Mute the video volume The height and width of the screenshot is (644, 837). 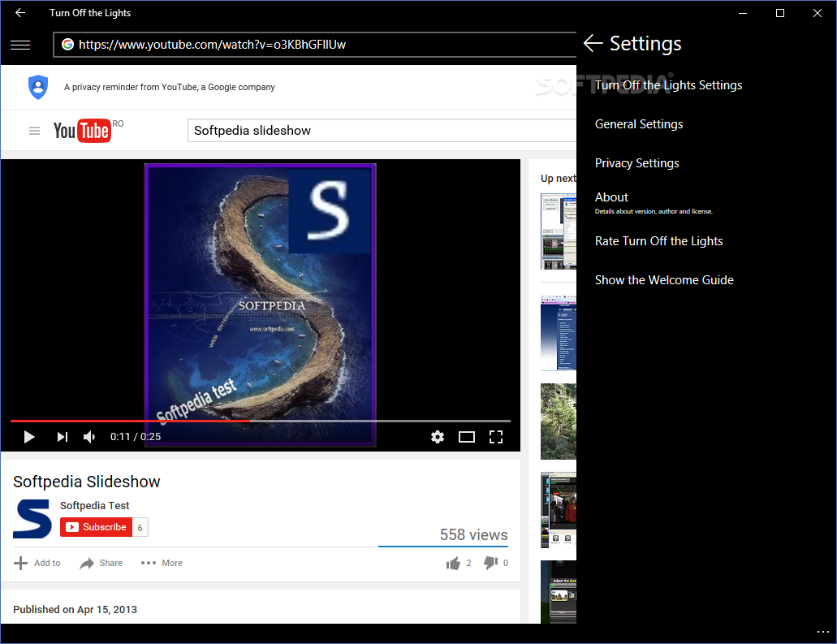click(x=89, y=438)
